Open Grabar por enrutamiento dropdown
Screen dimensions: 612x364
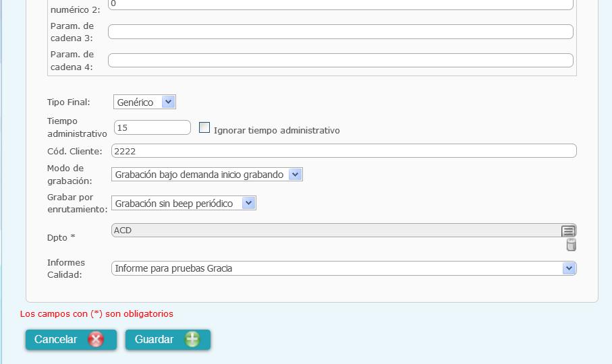coord(184,203)
